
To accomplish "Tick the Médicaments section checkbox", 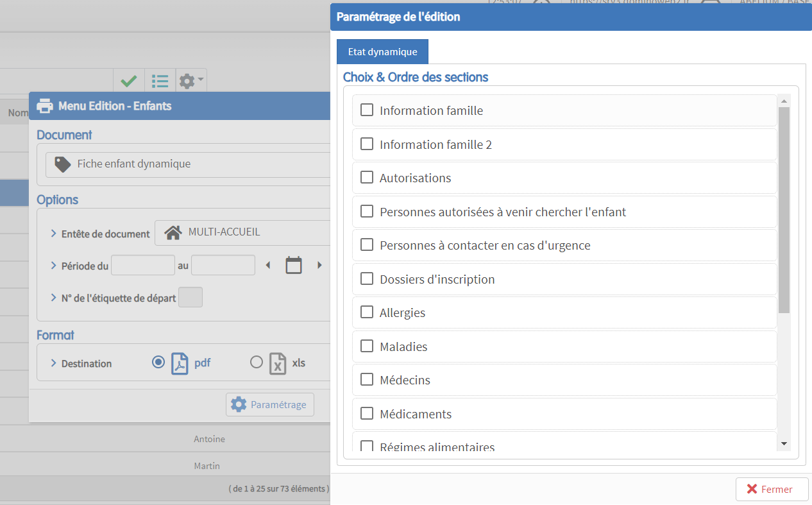I will point(367,413).
